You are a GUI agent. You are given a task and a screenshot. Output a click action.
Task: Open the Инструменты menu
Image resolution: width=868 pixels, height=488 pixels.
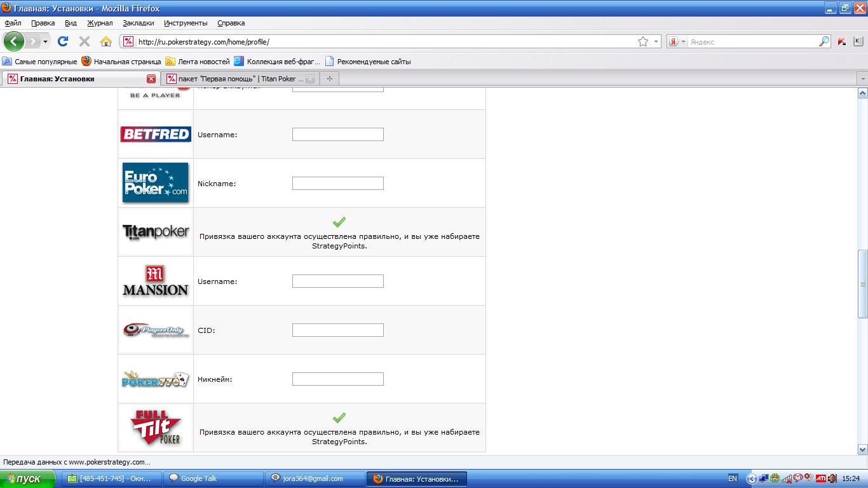(x=186, y=23)
